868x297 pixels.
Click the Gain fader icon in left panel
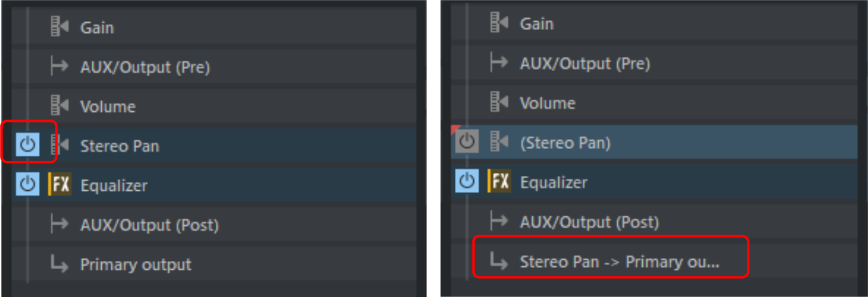(59, 27)
